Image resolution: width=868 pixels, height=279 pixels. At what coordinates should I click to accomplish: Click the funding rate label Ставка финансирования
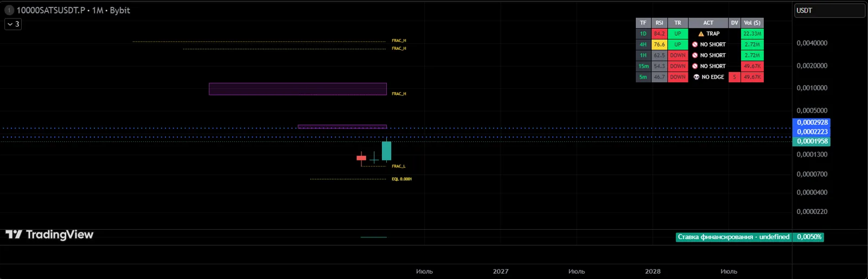point(733,237)
